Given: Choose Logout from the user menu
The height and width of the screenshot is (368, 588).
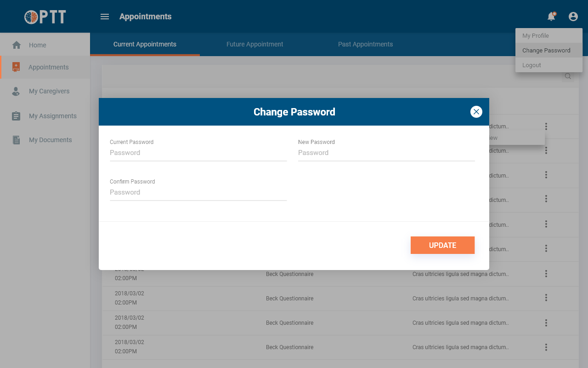Looking at the screenshot, I should pyautogui.click(x=531, y=65).
